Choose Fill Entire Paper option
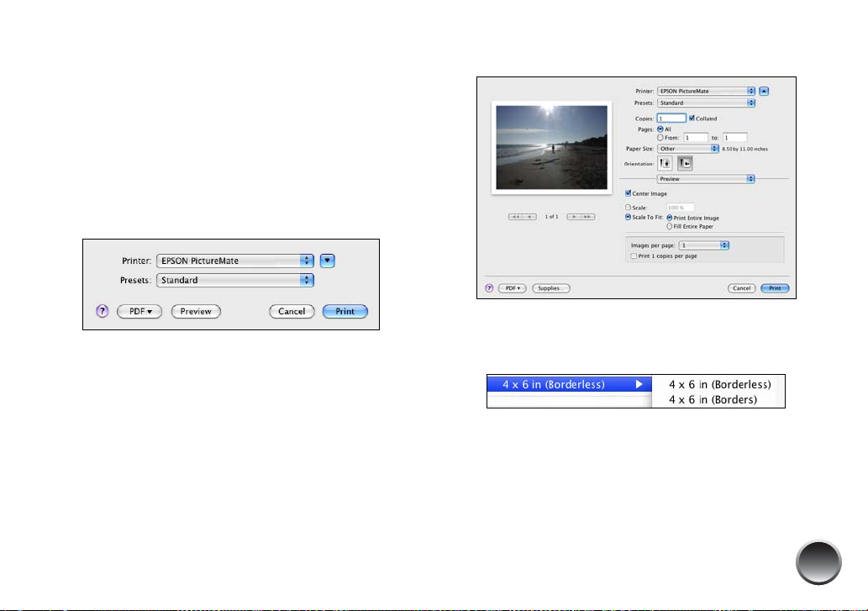The height and width of the screenshot is (611, 868). point(669,226)
